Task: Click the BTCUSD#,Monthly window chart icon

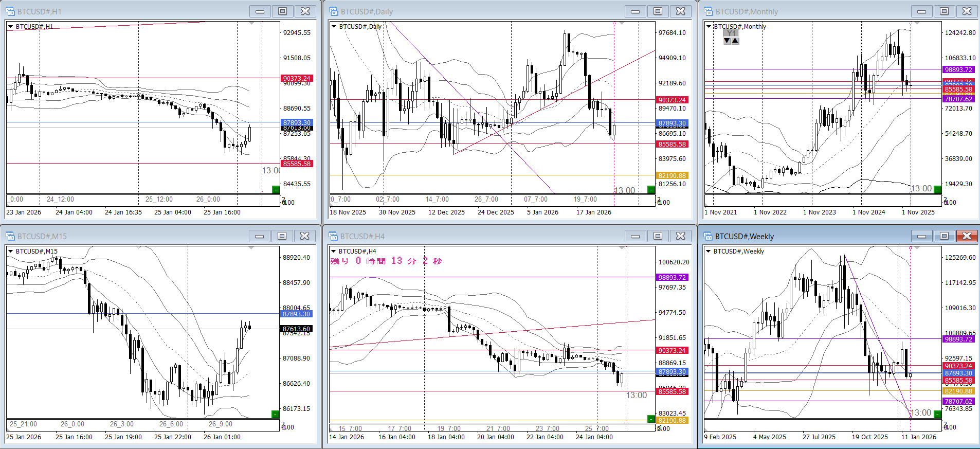Action: tap(709, 11)
